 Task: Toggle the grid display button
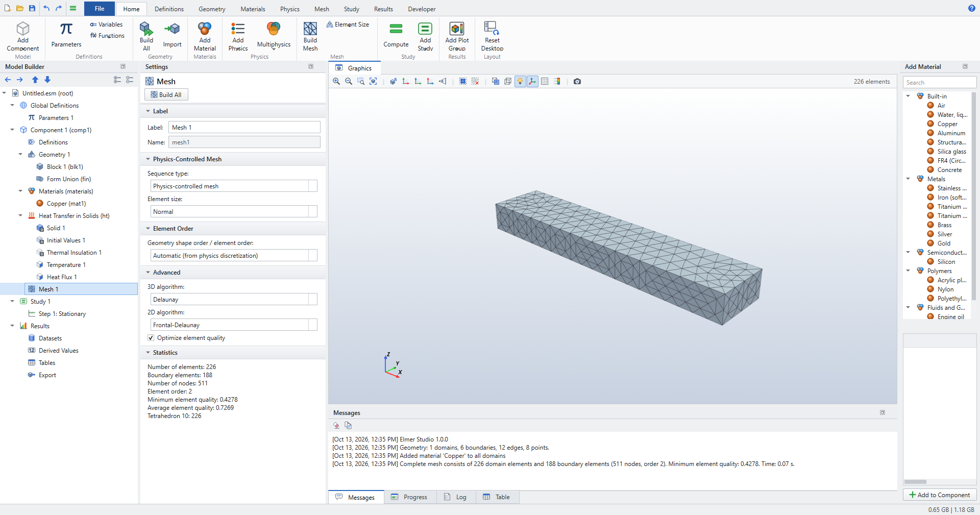(545, 81)
